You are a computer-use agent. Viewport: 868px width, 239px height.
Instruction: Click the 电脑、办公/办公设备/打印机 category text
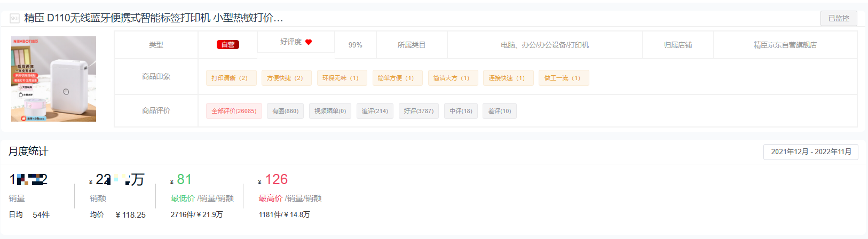click(545, 45)
